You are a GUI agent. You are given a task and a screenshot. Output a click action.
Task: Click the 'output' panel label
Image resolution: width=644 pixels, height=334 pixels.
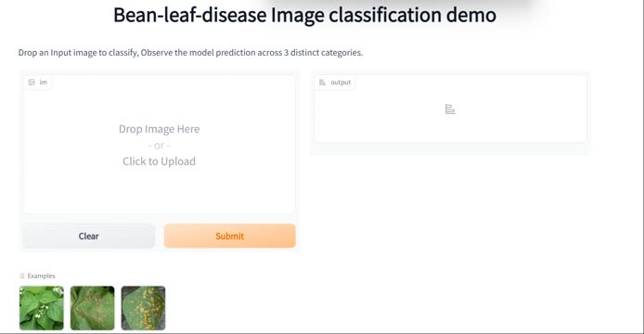pyautogui.click(x=341, y=83)
